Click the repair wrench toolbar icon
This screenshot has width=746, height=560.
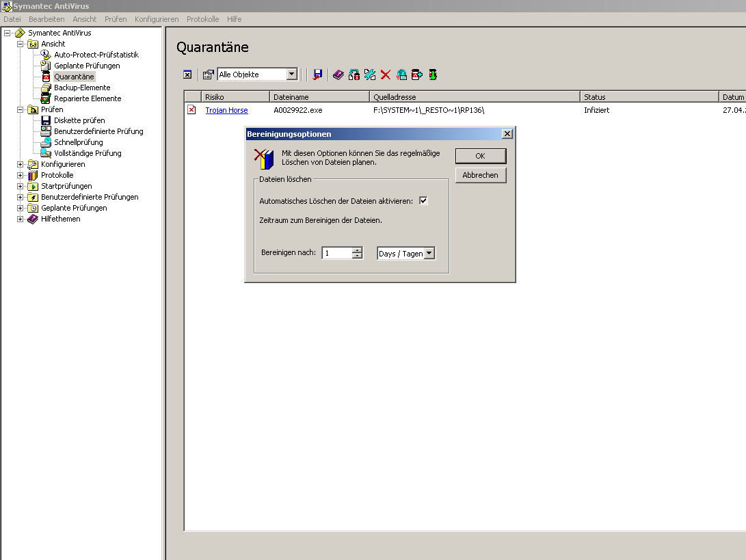pyautogui.click(x=370, y=75)
